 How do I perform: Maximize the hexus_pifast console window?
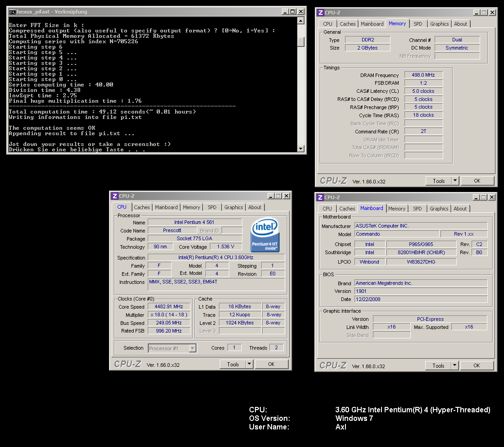(292, 12)
